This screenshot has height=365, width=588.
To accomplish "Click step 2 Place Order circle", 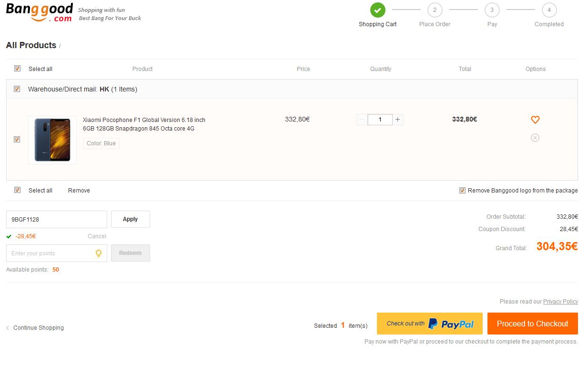I will tap(435, 10).
